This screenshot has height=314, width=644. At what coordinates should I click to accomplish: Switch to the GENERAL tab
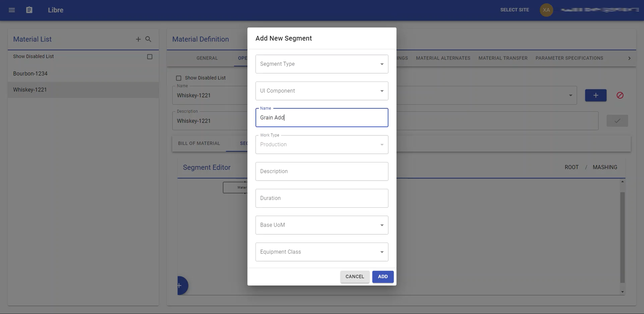click(x=207, y=58)
